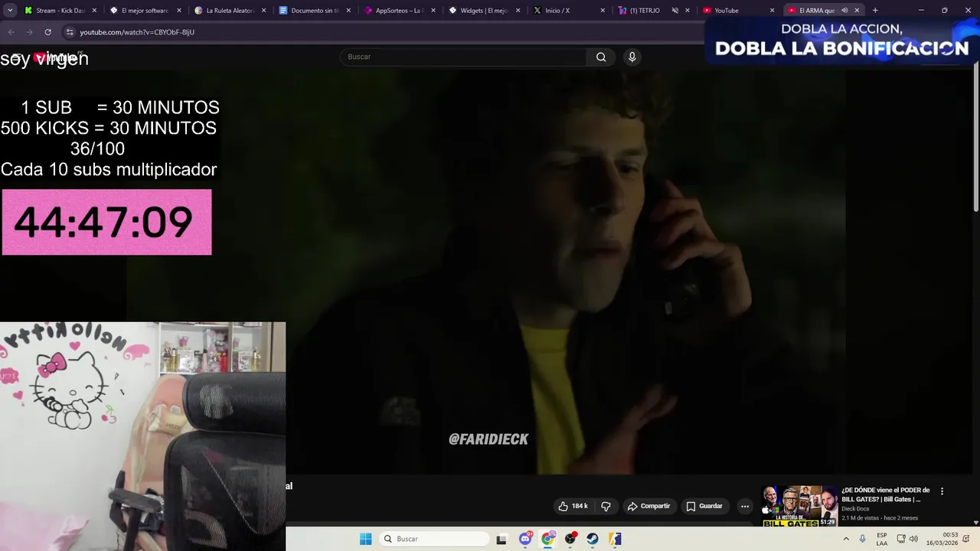Open Discord from the taskbar
The height and width of the screenshot is (551, 980).
point(525,539)
